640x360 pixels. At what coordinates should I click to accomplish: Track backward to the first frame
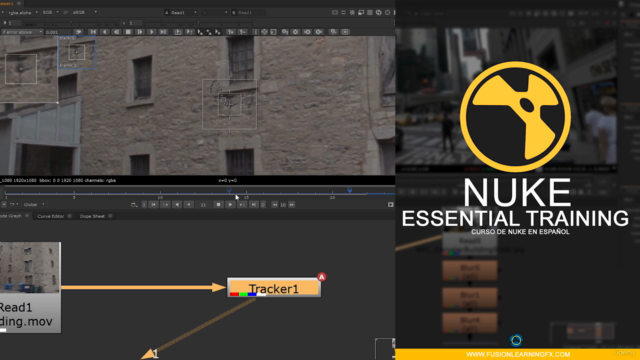pyautogui.click(x=93, y=32)
